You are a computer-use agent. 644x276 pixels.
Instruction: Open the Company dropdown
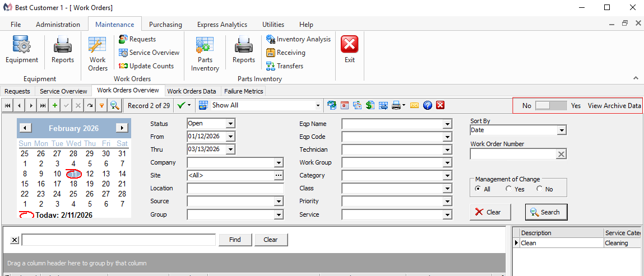(x=279, y=163)
